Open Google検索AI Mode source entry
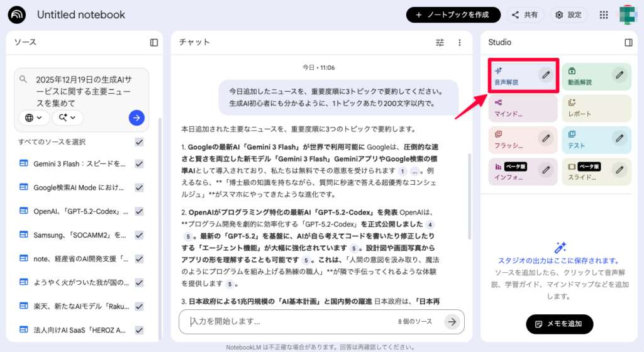 click(x=79, y=187)
